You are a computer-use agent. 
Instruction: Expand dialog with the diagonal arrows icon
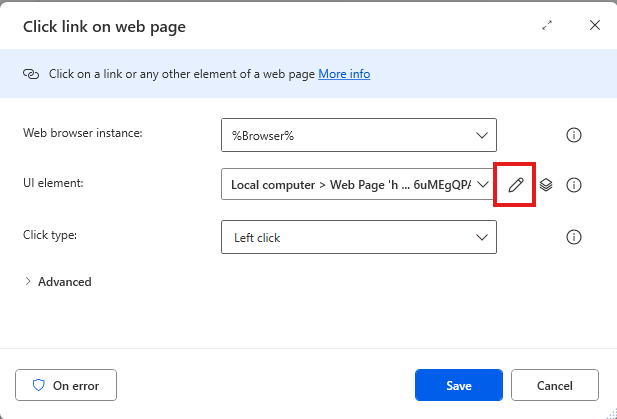[547, 26]
